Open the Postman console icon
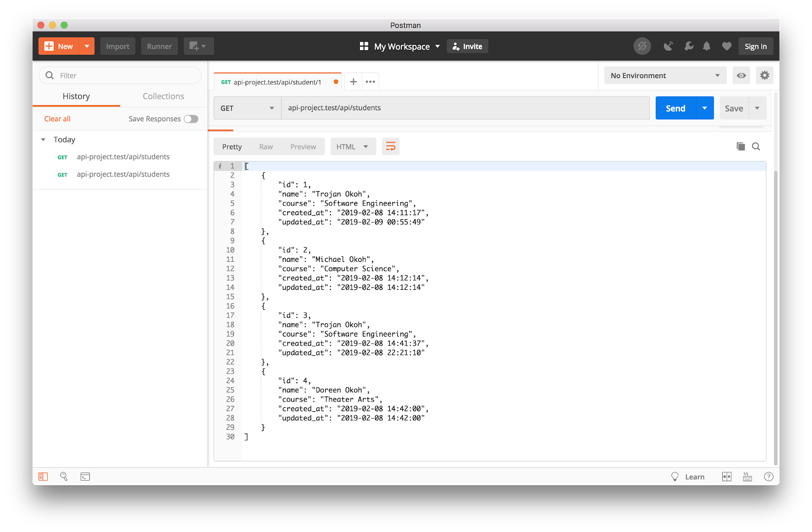Screen dimensions: 812x532 pos(85,477)
